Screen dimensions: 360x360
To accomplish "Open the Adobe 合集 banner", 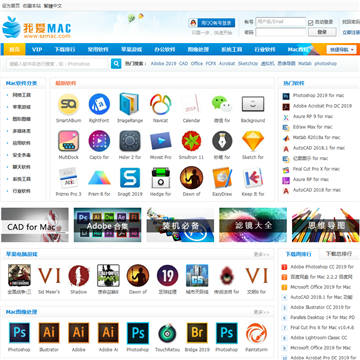I will click(107, 225).
